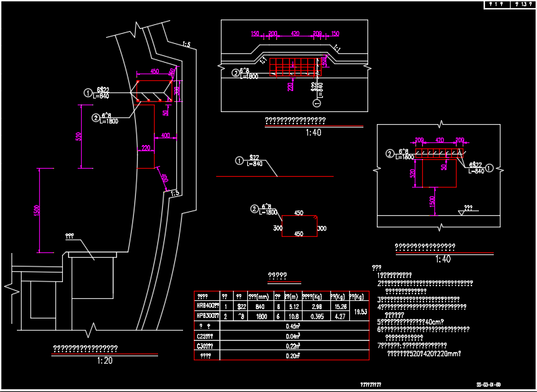Click the upper "1:5" slope label
This screenshot has width=537, height=392.
click(x=186, y=44)
